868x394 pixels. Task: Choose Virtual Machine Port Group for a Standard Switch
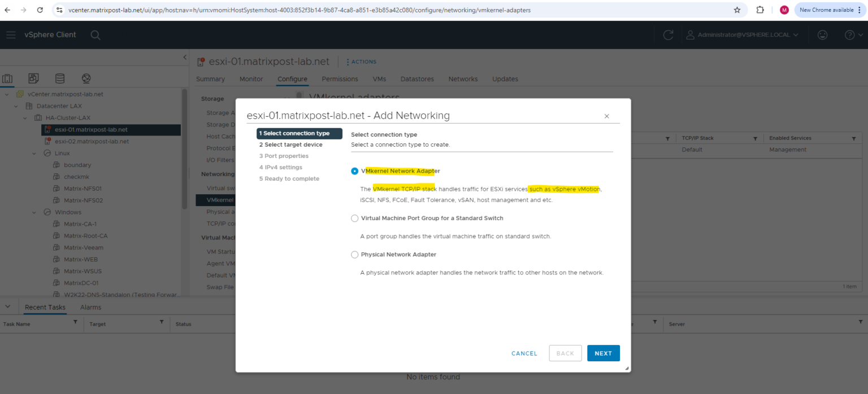click(x=354, y=218)
